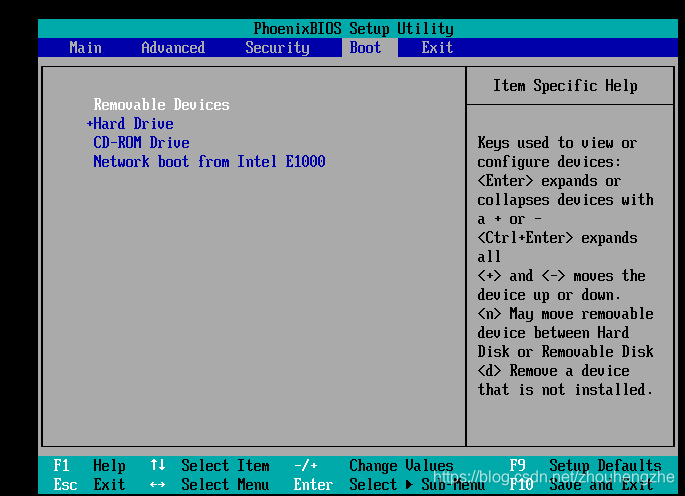The width and height of the screenshot is (685, 496).
Task: Expand the Hard Drive plus sign
Action: tap(90, 124)
